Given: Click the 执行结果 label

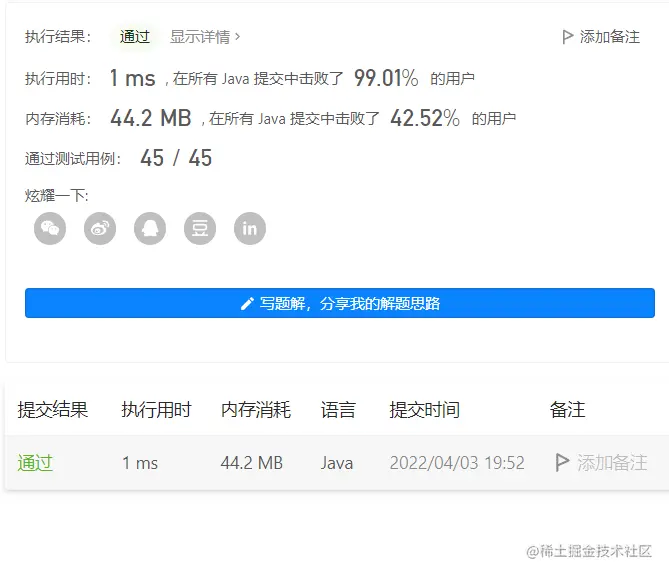Looking at the screenshot, I should (x=58, y=37).
